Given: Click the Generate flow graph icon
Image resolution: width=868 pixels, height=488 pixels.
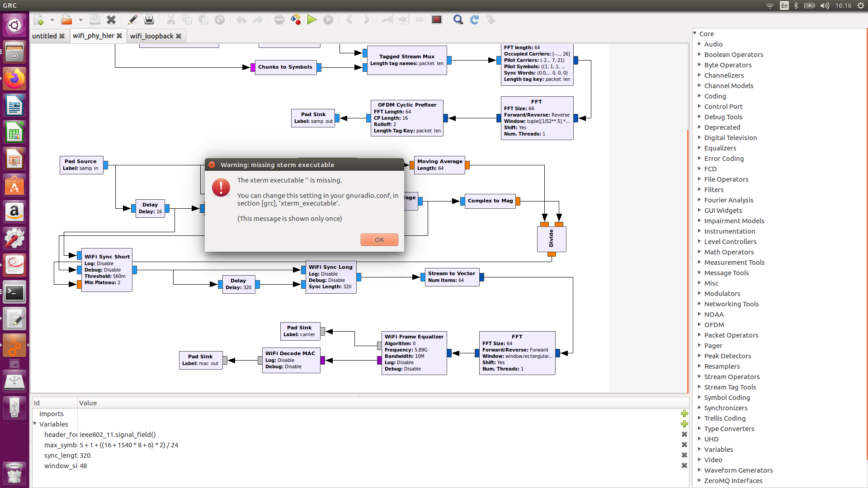Looking at the screenshot, I should pyautogui.click(x=296, y=20).
